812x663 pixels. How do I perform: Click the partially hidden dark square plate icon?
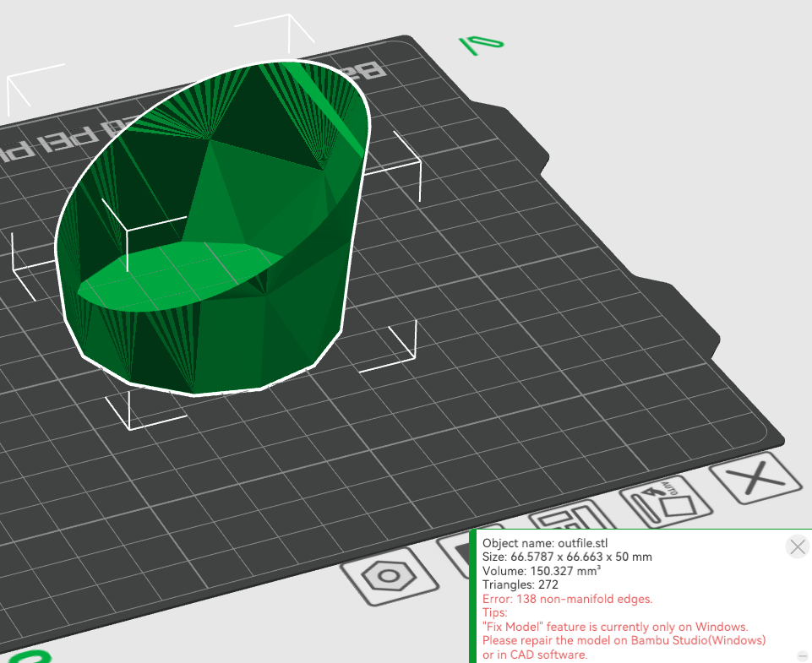pyautogui.click(x=456, y=547)
